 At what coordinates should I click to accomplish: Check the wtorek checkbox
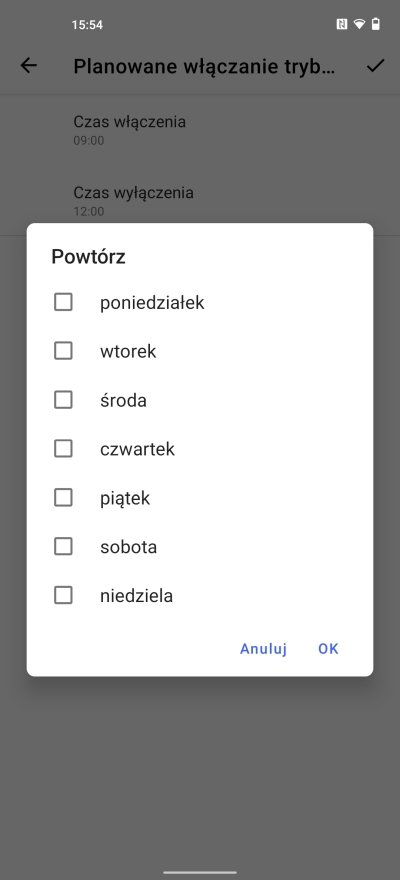tap(63, 351)
